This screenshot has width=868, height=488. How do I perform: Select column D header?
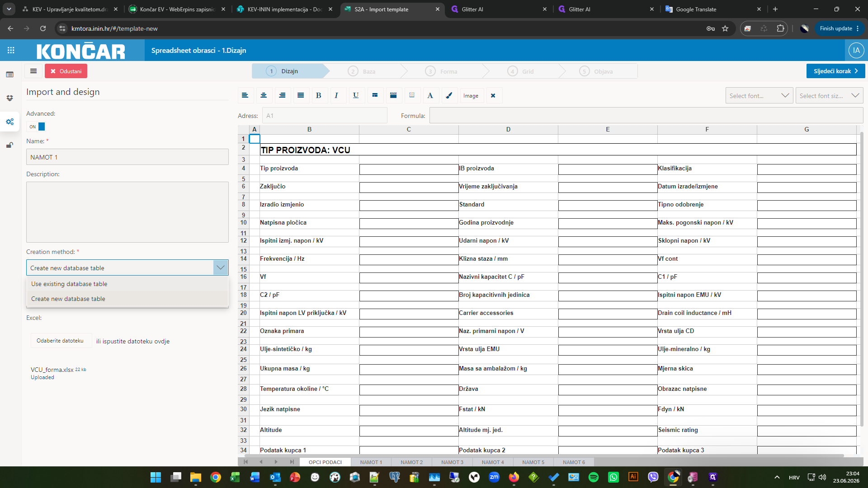click(x=508, y=129)
